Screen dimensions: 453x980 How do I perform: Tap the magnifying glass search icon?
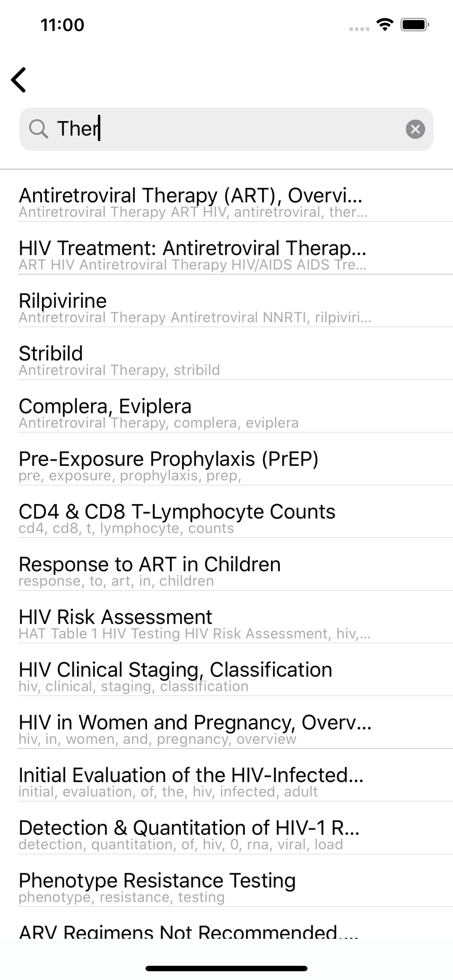38,129
